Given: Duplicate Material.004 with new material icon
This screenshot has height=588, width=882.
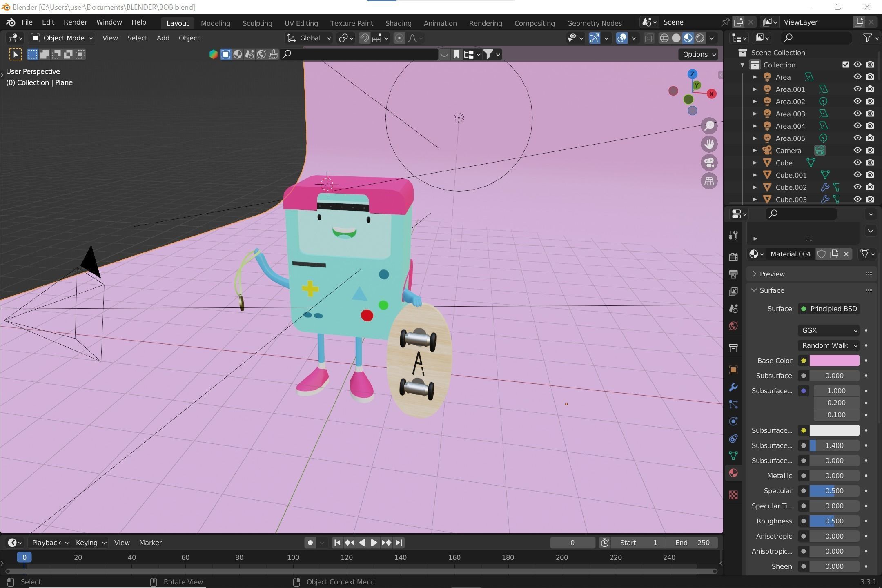Looking at the screenshot, I should 834,254.
